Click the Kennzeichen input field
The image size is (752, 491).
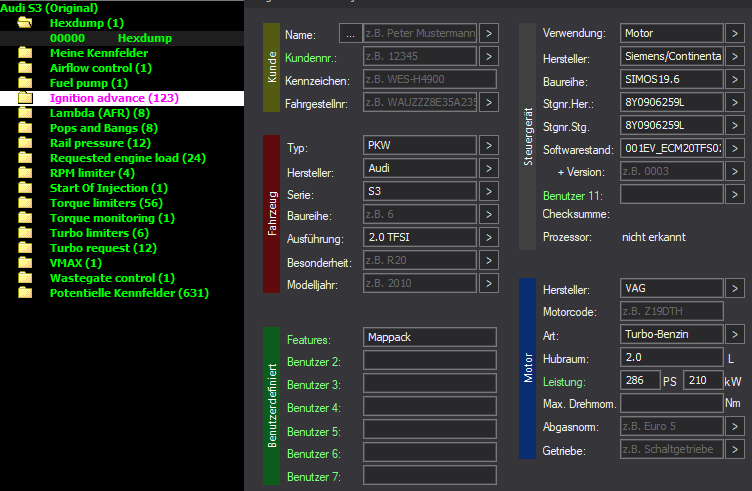tap(430, 79)
